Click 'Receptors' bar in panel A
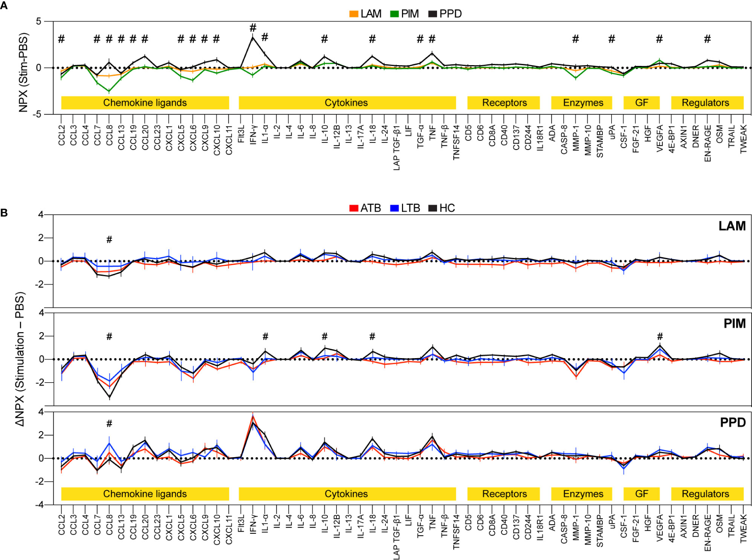 [504, 103]
